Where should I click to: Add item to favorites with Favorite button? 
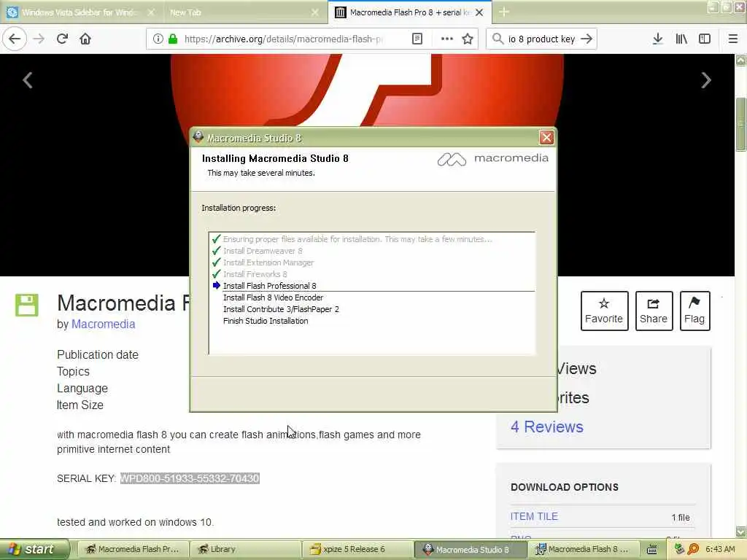pyautogui.click(x=604, y=311)
